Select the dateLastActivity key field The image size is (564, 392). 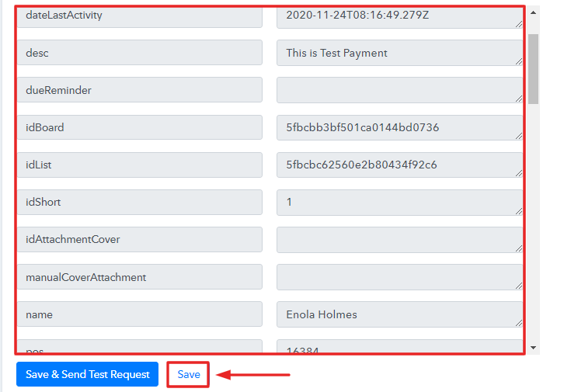(140, 16)
